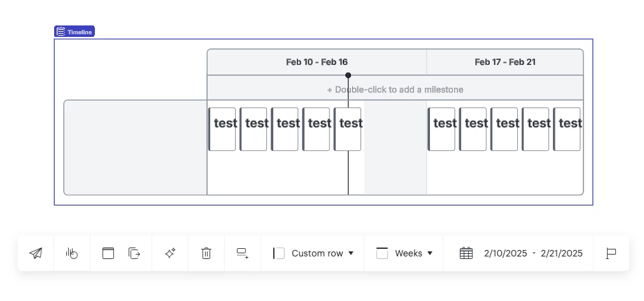Click the start date 2/10/2025 field
This screenshot has width=644, height=301.
point(505,253)
